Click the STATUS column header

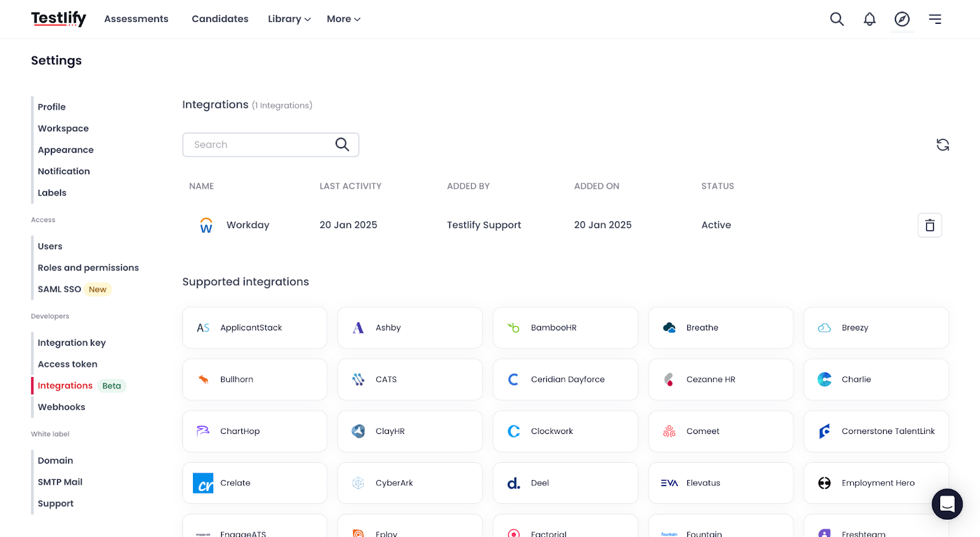pos(717,186)
